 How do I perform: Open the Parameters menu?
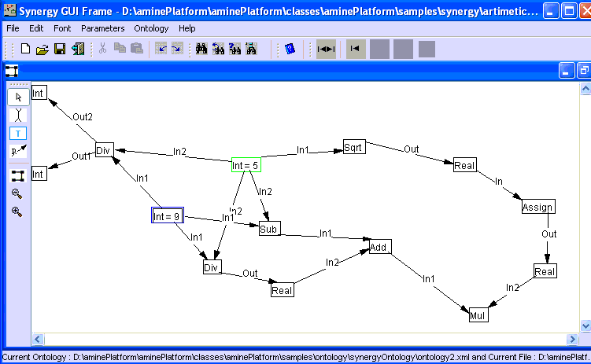pyautogui.click(x=102, y=28)
